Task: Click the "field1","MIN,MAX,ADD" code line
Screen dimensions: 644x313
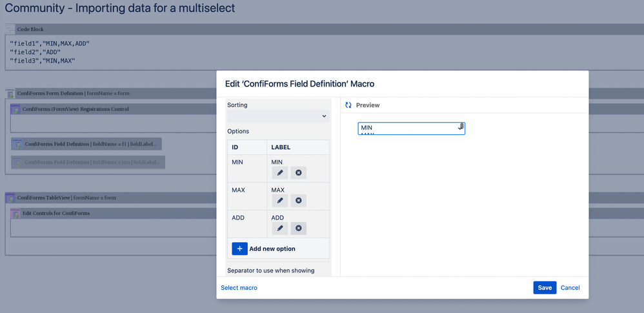Action: tap(50, 43)
